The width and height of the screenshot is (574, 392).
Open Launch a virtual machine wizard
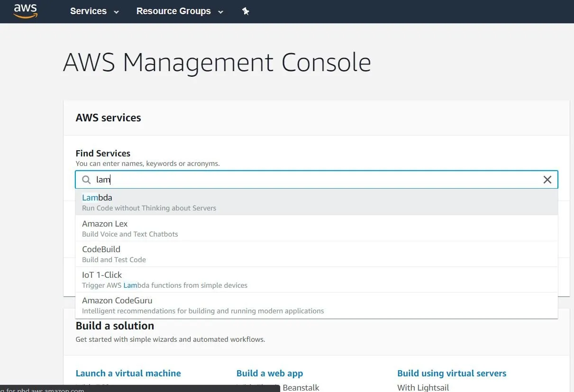point(128,373)
